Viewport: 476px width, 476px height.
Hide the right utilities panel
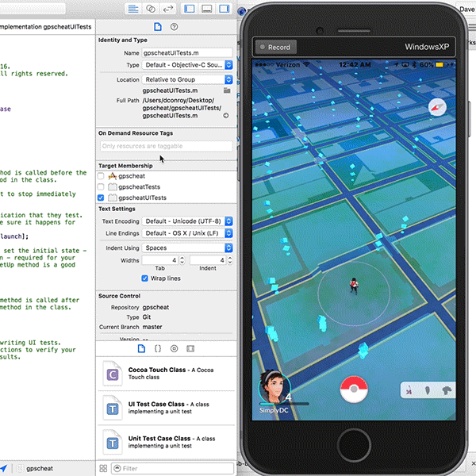tap(225, 8)
